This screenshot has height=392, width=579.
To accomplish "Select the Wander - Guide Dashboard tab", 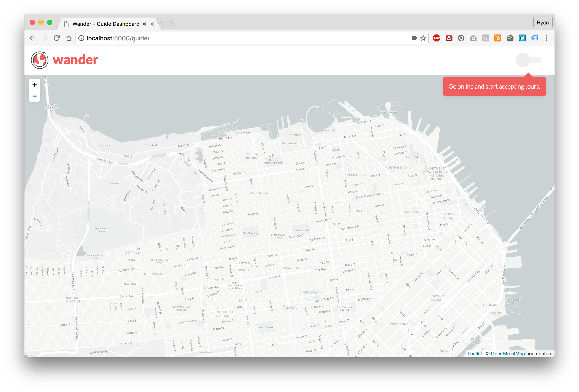I will (x=106, y=24).
